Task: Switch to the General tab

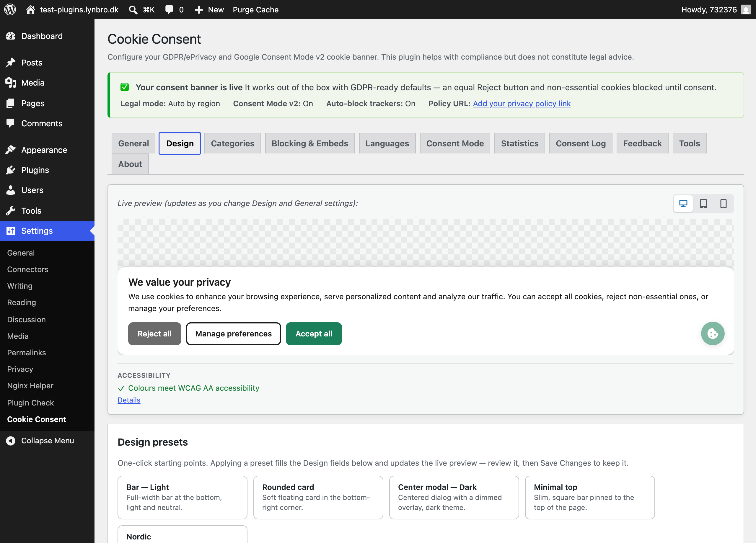Action: (x=133, y=144)
